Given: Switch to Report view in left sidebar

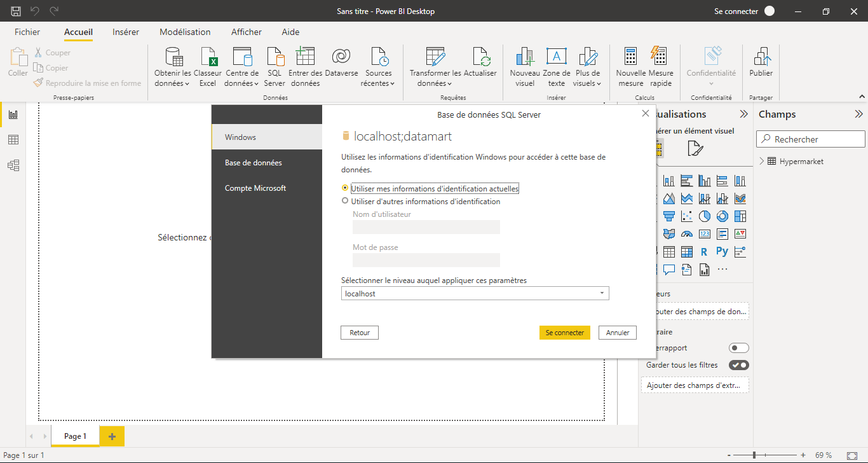Looking at the screenshot, I should click(13, 114).
